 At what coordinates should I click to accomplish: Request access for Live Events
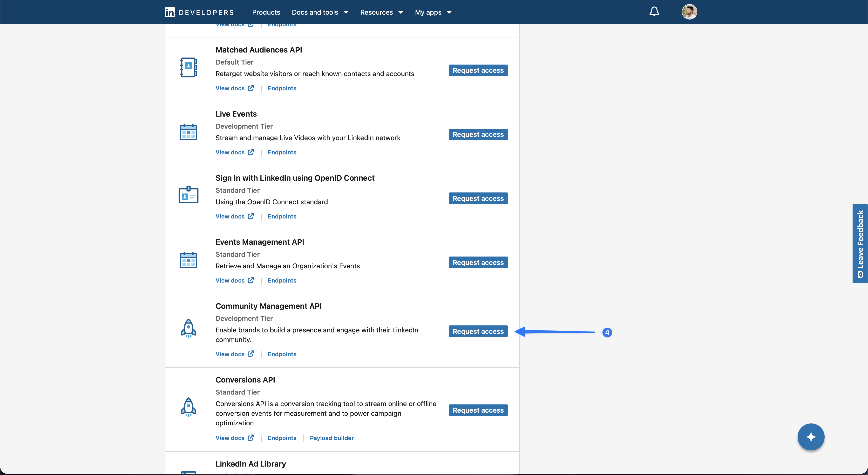478,134
